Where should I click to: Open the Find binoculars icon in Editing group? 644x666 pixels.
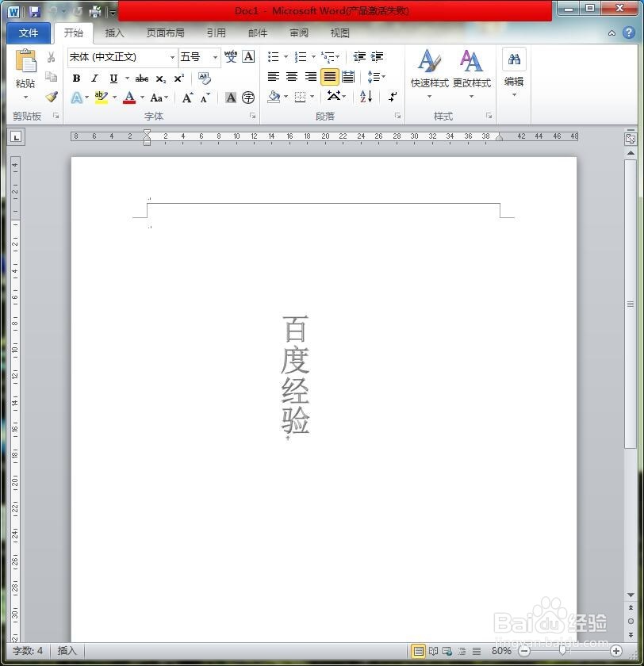(x=514, y=60)
